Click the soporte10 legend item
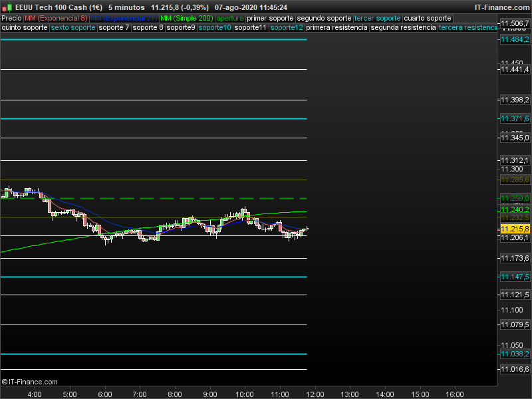This screenshot has width=532, height=399. click(x=215, y=28)
